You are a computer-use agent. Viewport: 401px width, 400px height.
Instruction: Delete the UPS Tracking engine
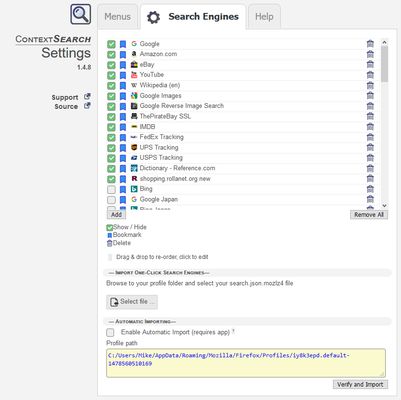(x=370, y=147)
